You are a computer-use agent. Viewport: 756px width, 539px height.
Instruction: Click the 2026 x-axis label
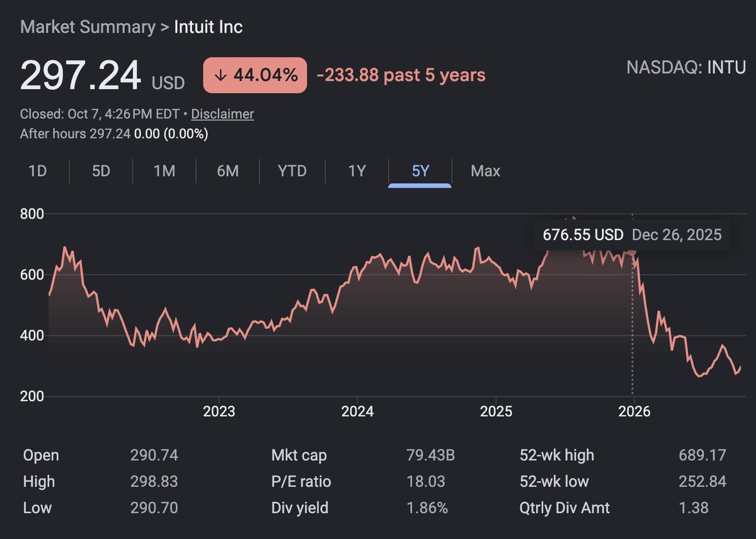[x=633, y=411]
